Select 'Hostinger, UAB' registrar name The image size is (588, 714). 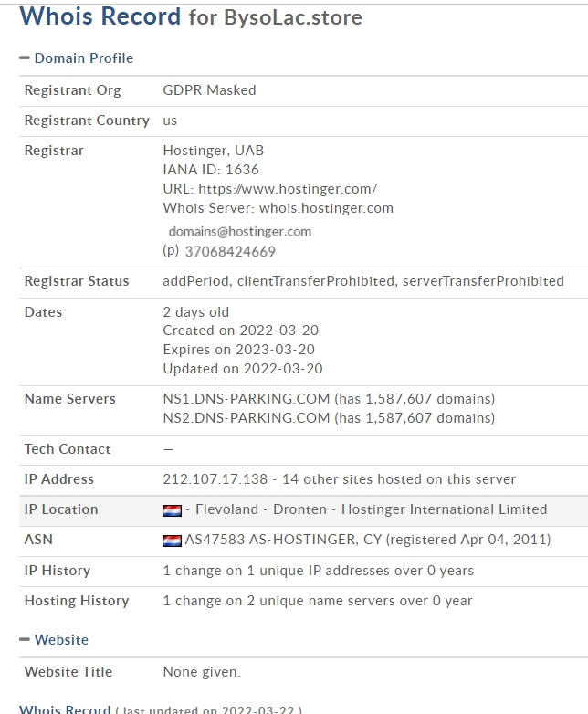(213, 151)
